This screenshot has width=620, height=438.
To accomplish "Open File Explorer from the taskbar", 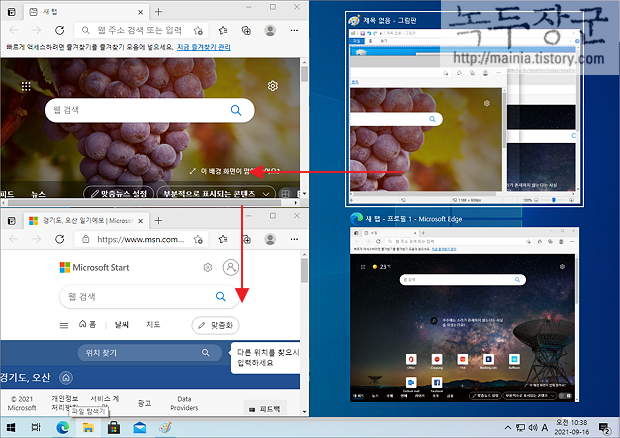I will (x=88, y=427).
